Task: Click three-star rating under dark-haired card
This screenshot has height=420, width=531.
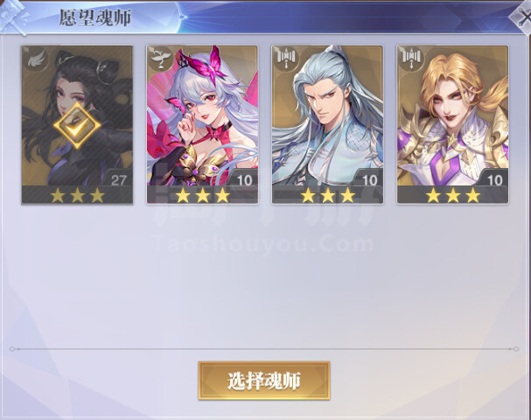Action: 77,195
